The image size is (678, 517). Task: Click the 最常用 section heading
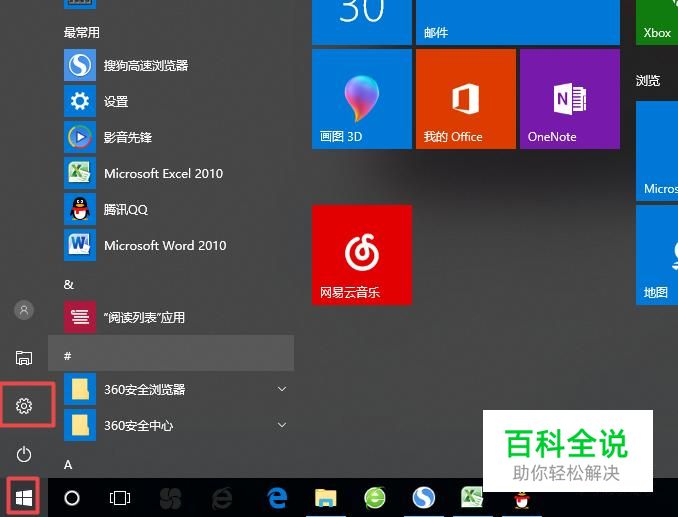(81, 32)
